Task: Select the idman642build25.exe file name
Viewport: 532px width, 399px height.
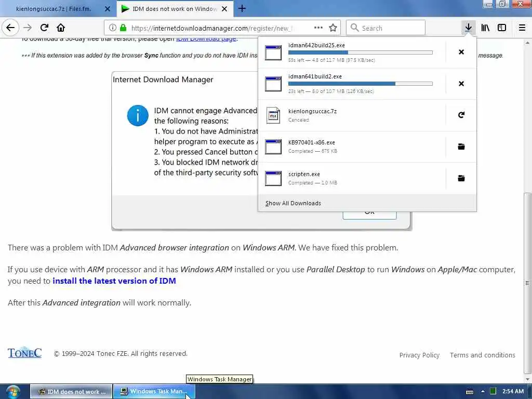Action: click(x=316, y=45)
